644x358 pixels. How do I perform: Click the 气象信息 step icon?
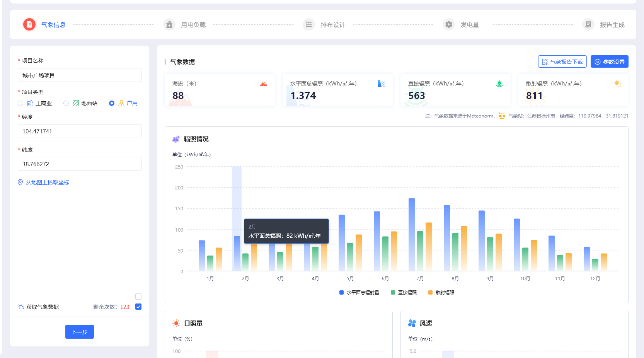pos(29,24)
